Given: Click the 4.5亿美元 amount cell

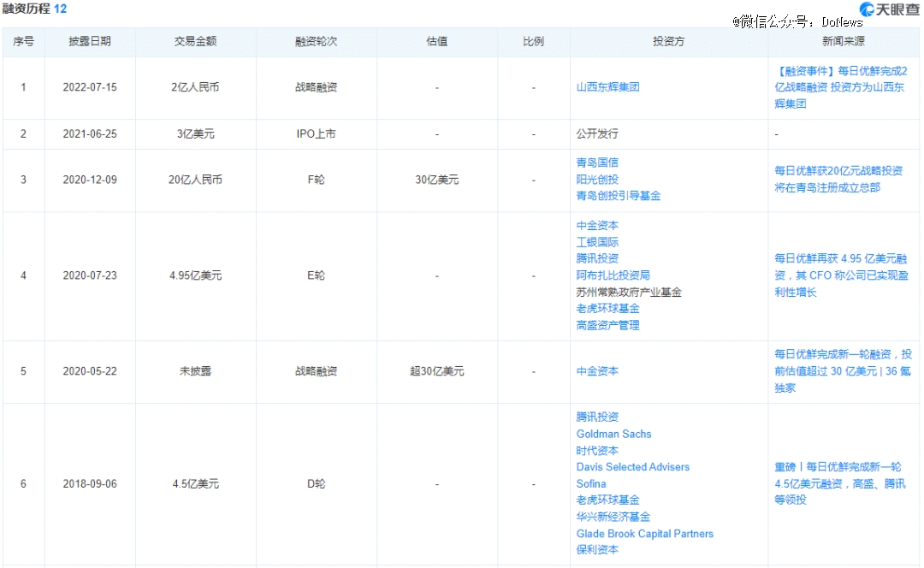Looking at the screenshot, I should [x=195, y=484].
